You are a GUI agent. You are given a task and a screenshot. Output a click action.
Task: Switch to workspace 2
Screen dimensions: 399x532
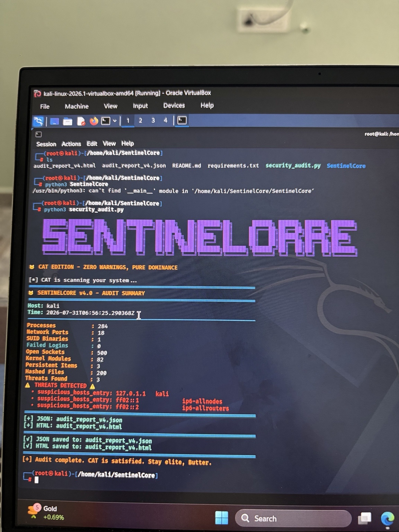tap(140, 121)
